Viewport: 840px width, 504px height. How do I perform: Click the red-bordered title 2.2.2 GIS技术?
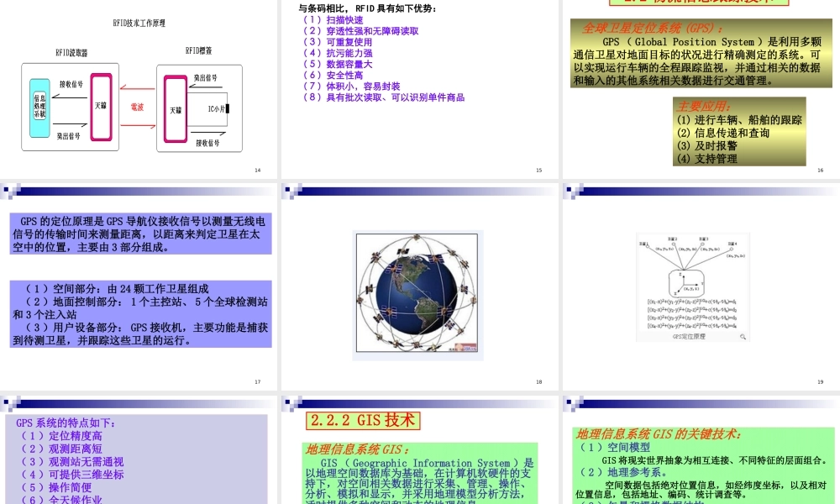coord(363,421)
